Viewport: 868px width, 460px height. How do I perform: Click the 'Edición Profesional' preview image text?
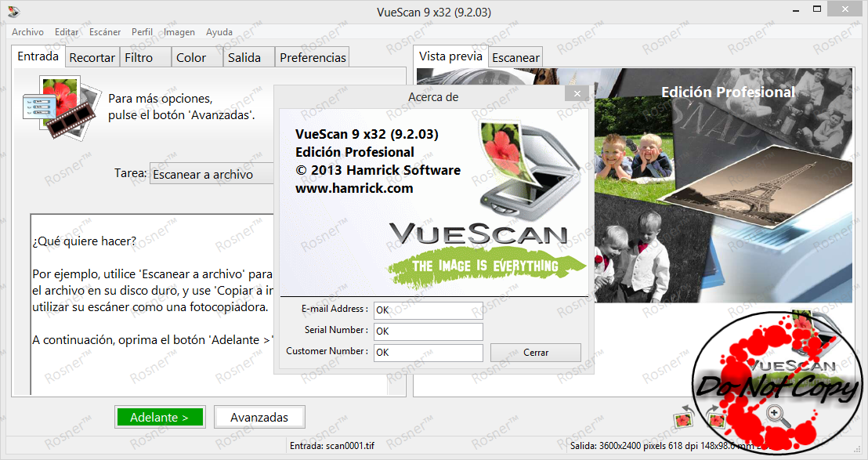(728, 92)
